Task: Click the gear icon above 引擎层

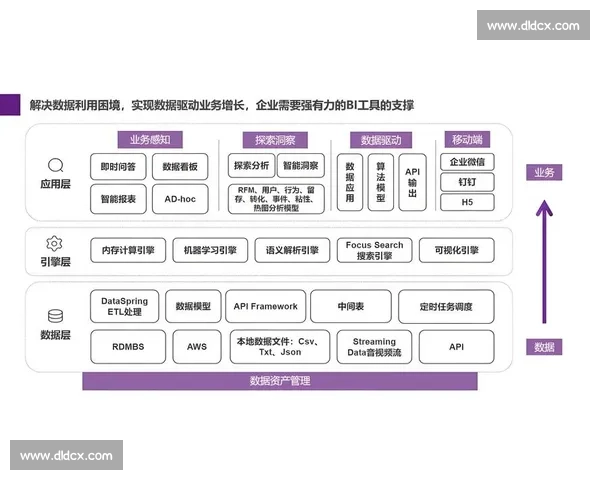Action: (55, 244)
